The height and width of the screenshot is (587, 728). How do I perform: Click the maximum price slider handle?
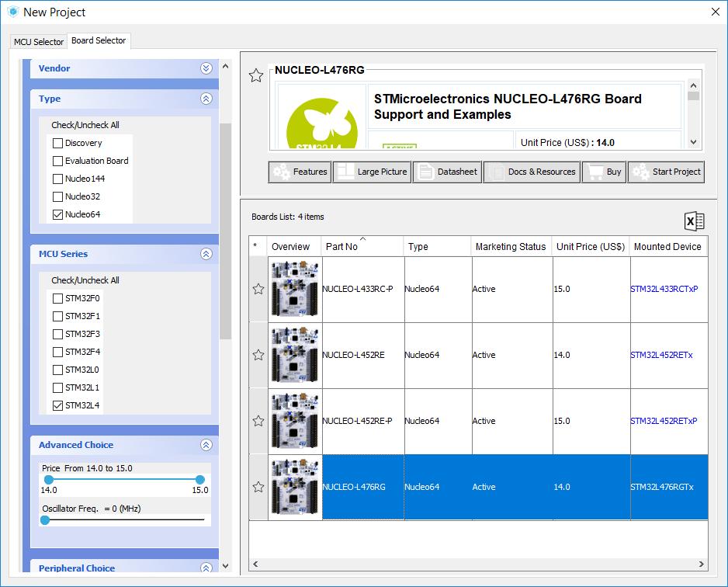tap(200, 479)
